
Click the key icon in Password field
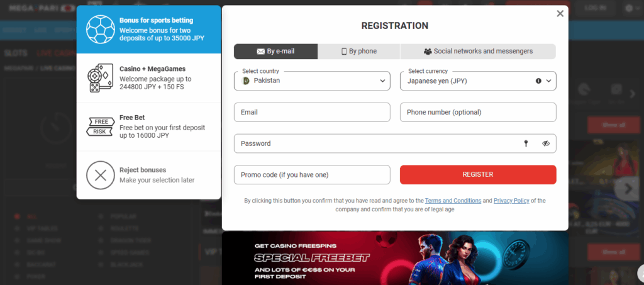526,143
